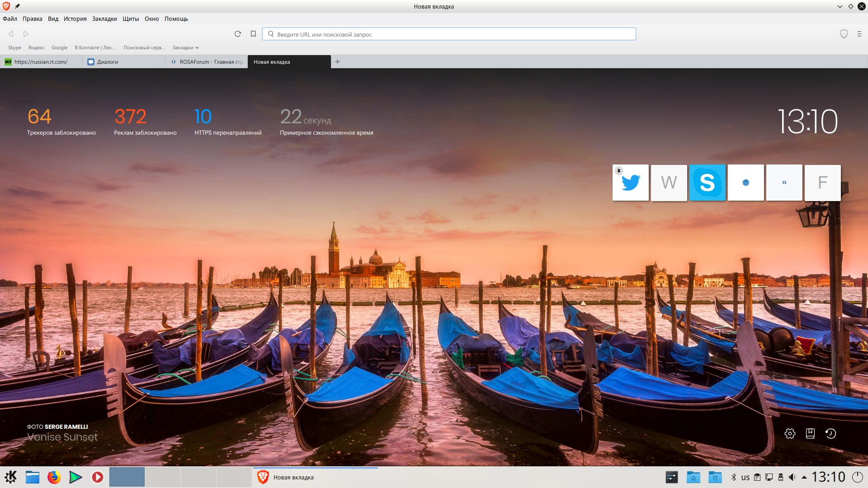This screenshot has height=488, width=868.
Task: Expand the Закладки bookmarks folder dropdown
Action: (x=185, y=47)
